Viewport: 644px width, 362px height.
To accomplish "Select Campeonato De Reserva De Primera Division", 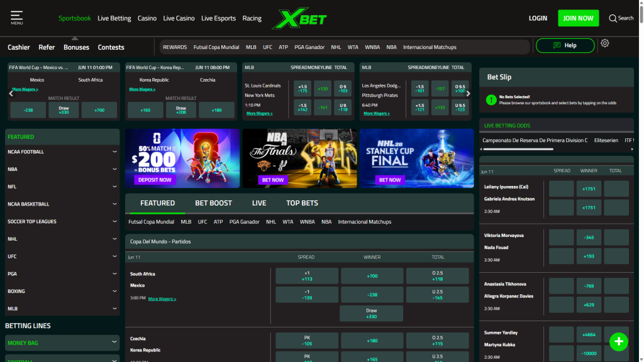I will [x=535, y=140].
